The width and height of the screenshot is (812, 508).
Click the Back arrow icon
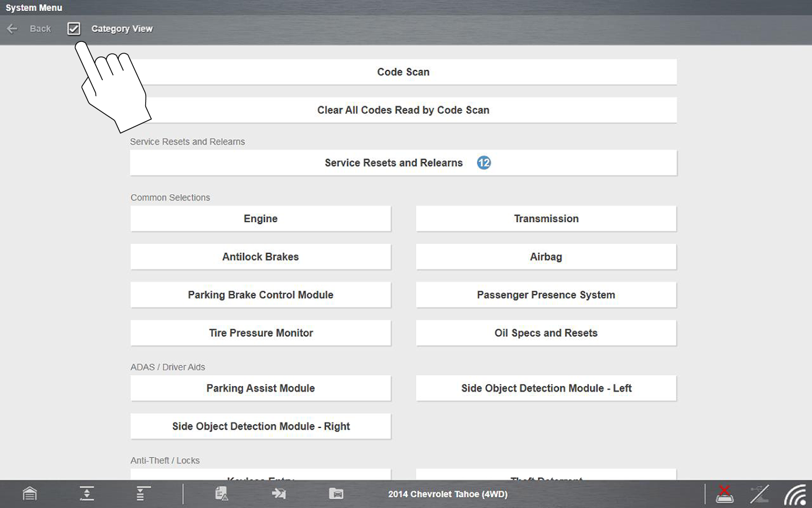[x=12, y=29]
